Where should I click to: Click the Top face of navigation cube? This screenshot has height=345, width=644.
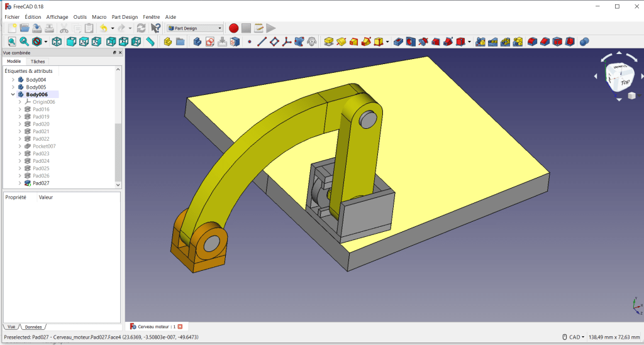tap(624, 81)
